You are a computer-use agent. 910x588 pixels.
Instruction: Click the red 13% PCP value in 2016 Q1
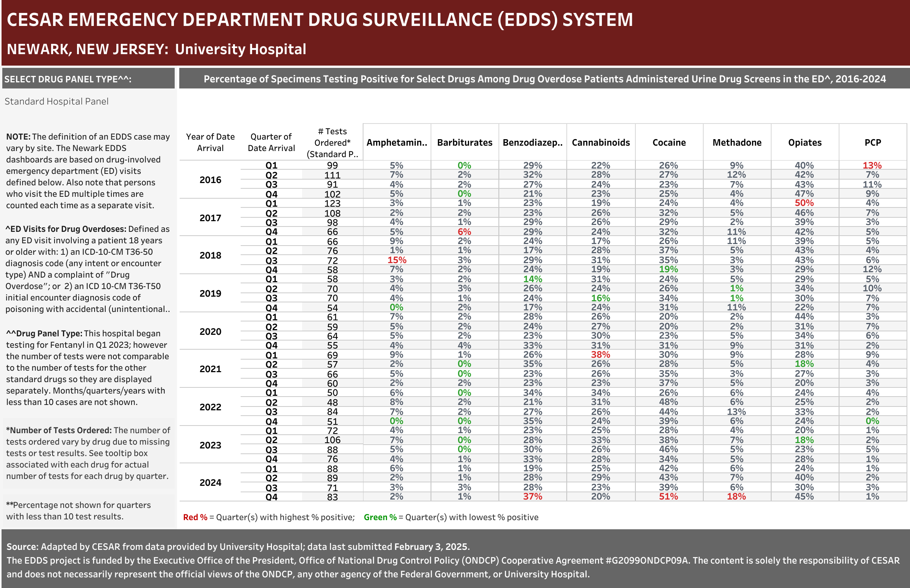872,165
